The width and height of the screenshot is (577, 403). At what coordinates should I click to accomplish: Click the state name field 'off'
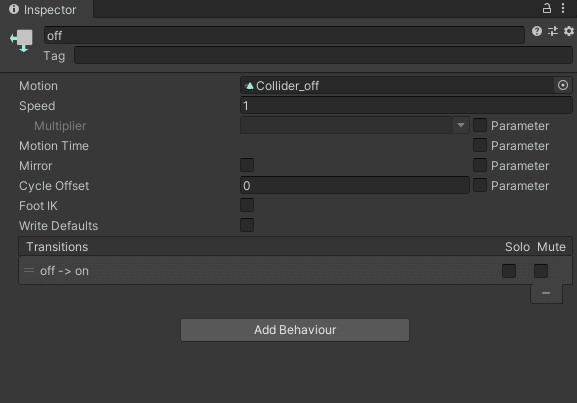click(x=284, y=35)
